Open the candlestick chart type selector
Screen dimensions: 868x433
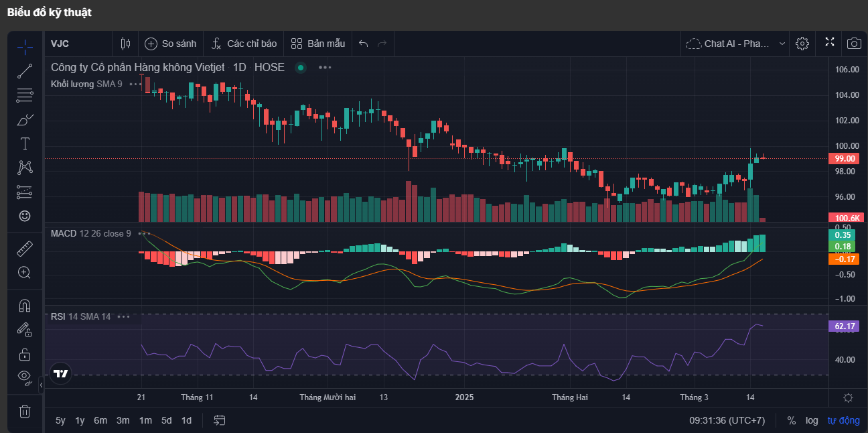tap(125, 44)
